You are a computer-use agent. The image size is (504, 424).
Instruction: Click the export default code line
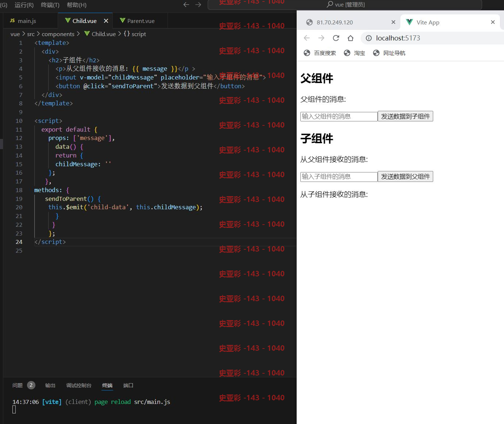coord(69,129)
